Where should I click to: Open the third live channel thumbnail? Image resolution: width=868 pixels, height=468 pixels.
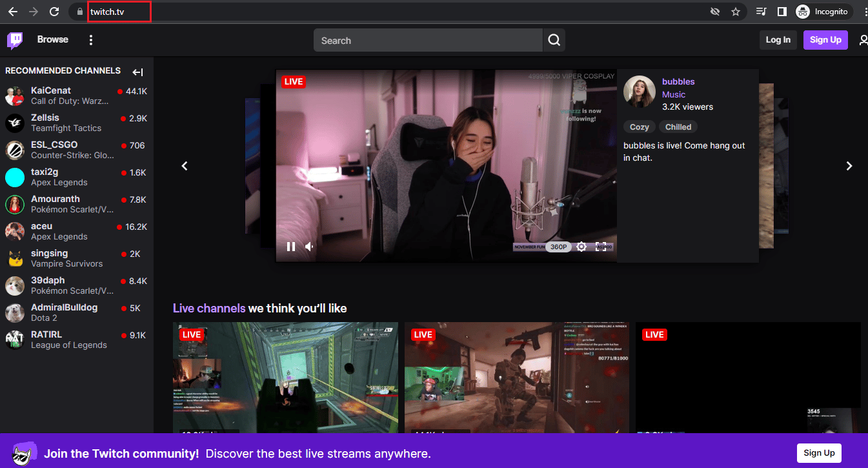pos(748,378)
